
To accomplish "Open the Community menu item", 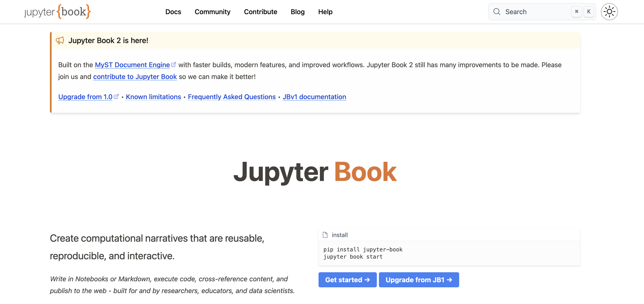I will [x=213, y=12].
